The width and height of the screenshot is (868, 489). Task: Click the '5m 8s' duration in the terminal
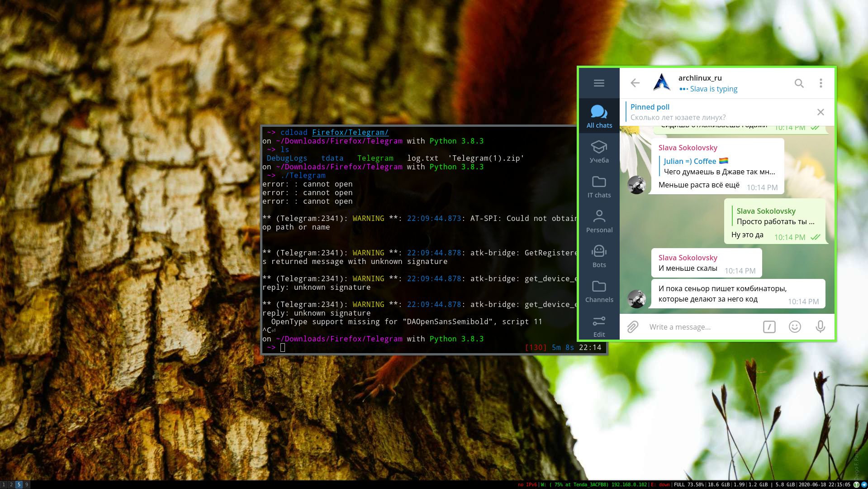tap(563, 347)
